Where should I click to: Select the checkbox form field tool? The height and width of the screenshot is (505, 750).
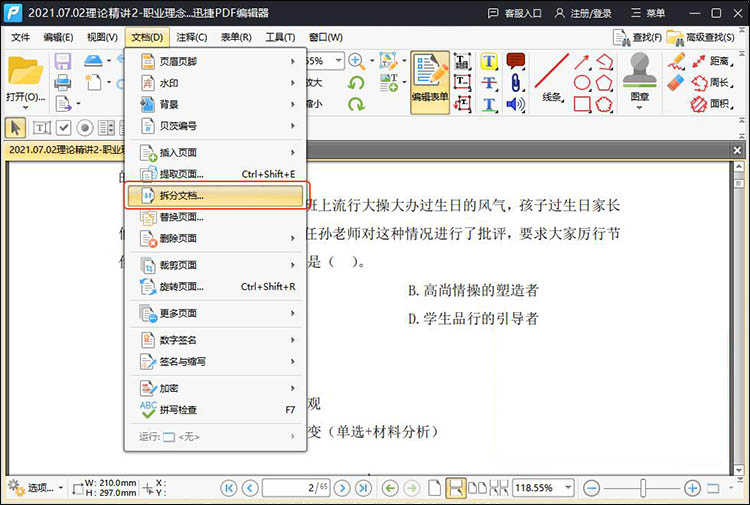[x=64, y=128]
